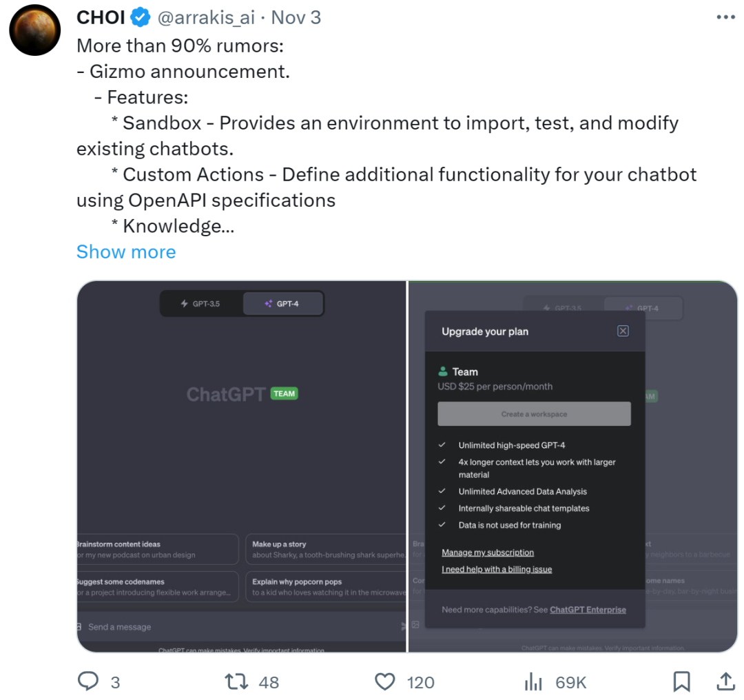Select the GPT-3.5 tab in the right screenshot
Viewport: 744px width, 700px height.
coord(565,308)
